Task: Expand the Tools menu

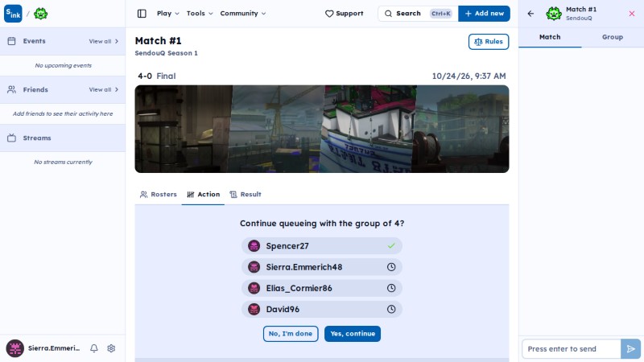Action: [x=200, y=14]
